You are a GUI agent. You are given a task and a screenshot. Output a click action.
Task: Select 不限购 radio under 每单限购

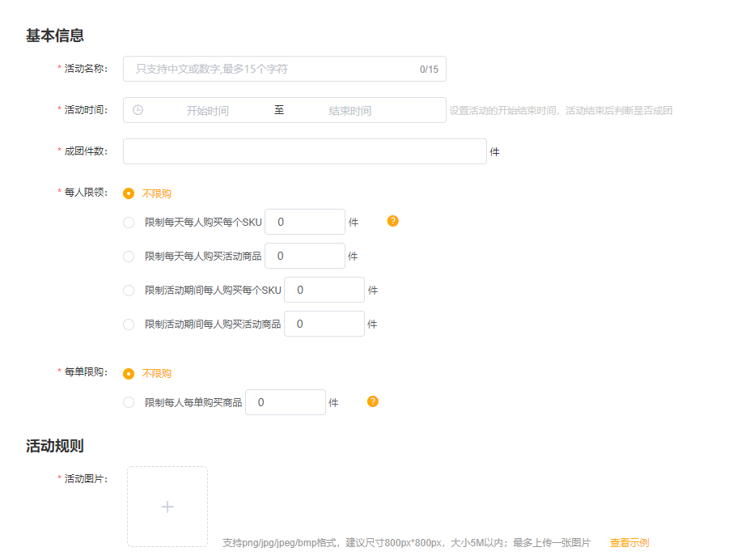point(129,374)
